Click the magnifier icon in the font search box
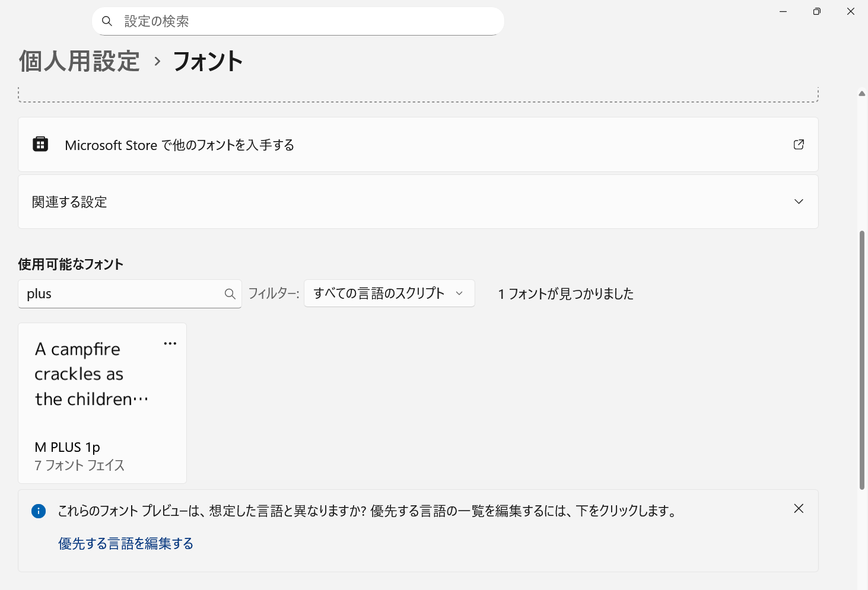Screen dimensions: 868x590 tap(230, 293)
